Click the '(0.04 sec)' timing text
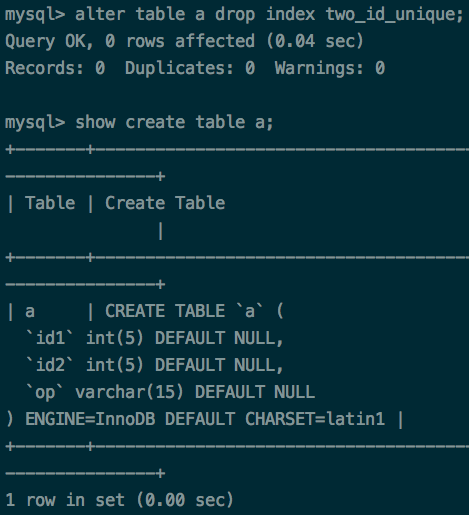 coord(315,41)
